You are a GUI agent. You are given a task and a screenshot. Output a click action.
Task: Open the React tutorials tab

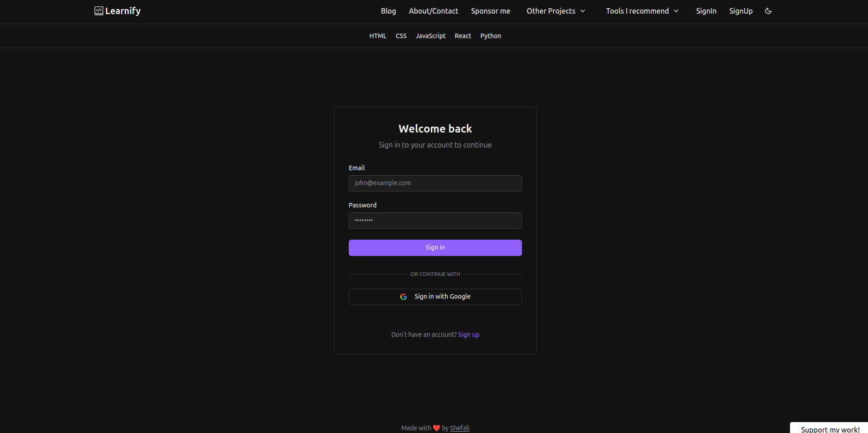[463, 36]
